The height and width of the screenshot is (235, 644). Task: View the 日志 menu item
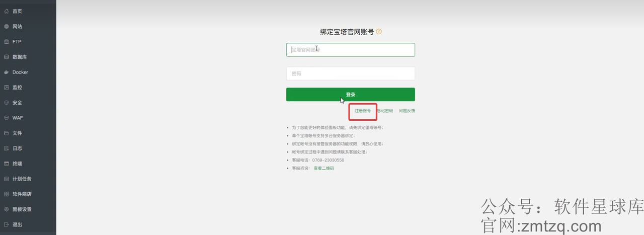[x=17, y=148]
